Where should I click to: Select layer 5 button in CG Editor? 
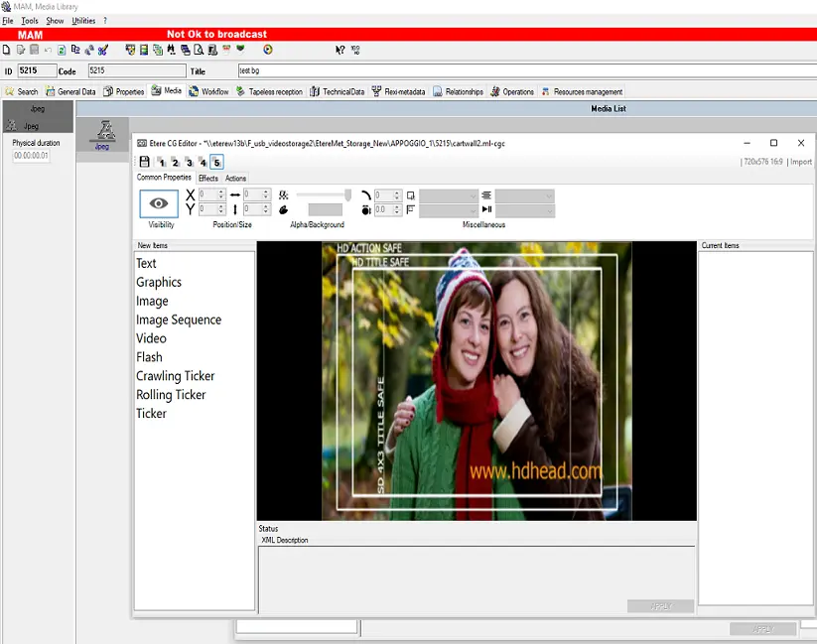[x=216, y=162]
